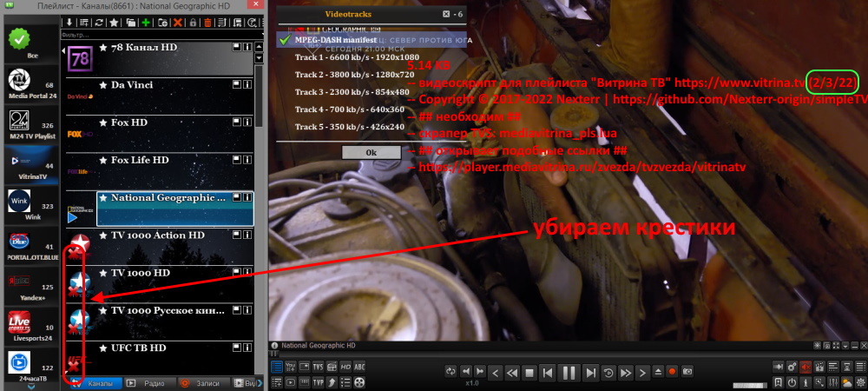The width and height of the screenshot is (868, 391).
Task: Select Track 5 - 350 kb/s - 426x240
Action: [x=349, y=126]
